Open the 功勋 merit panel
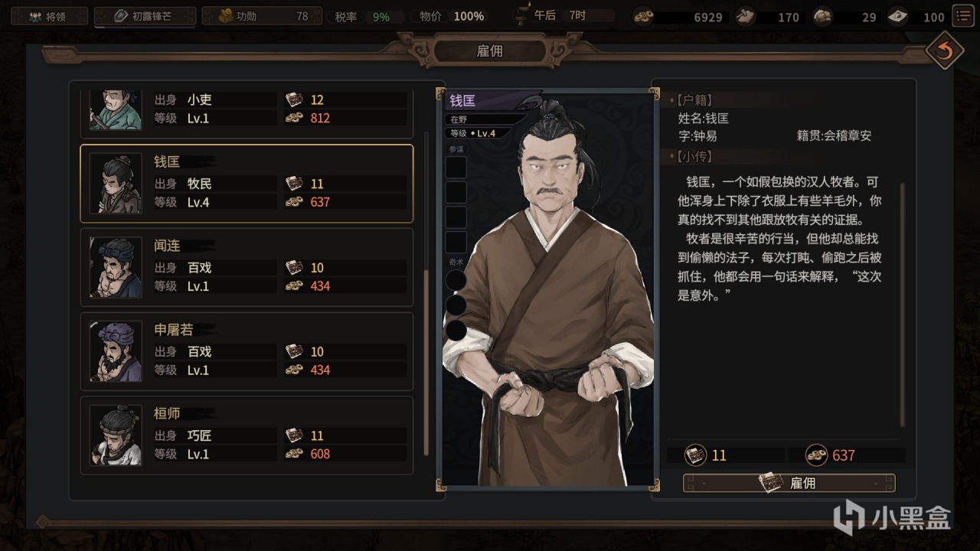Viewport: 980px width, 551px height. pos(263,16)
